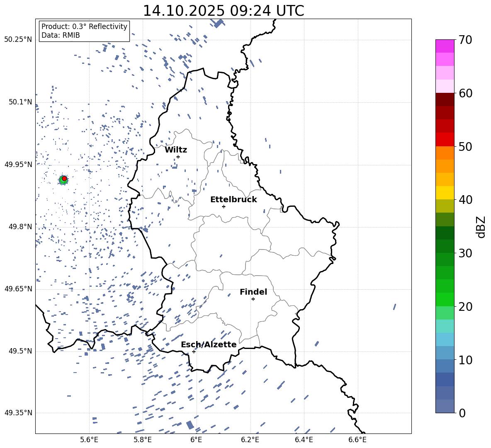
Task: Click the dark maroon colorbar segment below 60
Action: pos(445,100)
